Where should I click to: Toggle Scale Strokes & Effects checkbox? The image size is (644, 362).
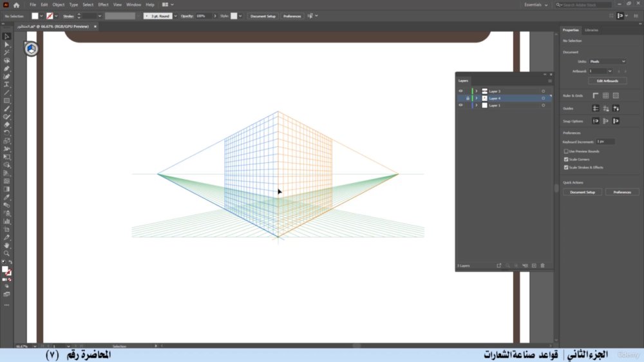(x=566, y=167)
